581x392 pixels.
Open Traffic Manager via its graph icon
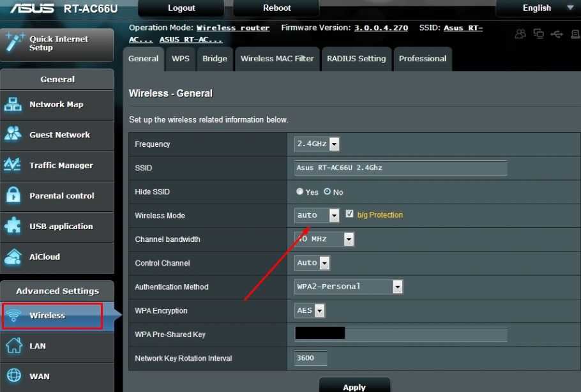[x=13, y=165]
